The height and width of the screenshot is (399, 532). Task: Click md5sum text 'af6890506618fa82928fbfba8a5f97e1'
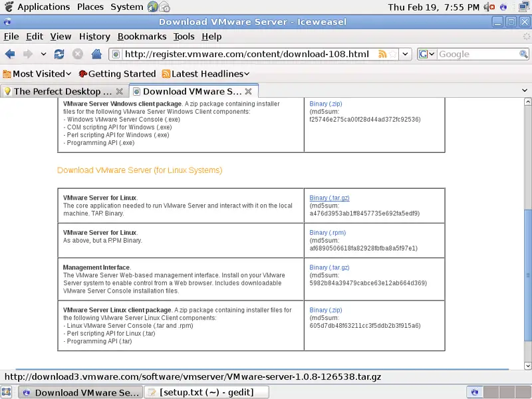coord(363,248)
